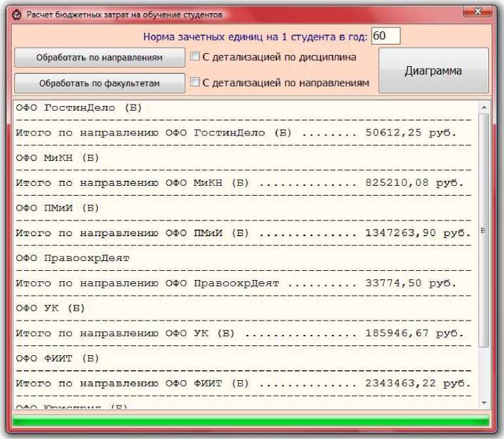
Task: Select the 'ОФО ГостинДело (Б)' header line
Action: tap(79, 108)
